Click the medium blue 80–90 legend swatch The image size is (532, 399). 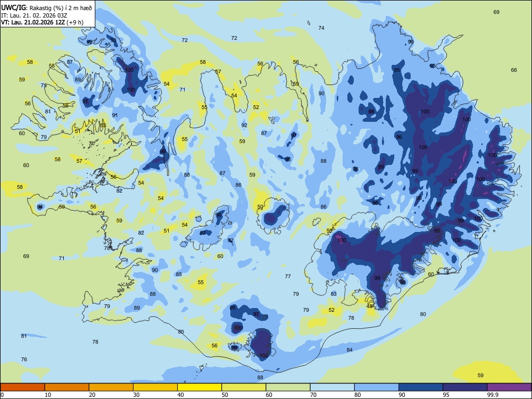(x=377, y=387)
